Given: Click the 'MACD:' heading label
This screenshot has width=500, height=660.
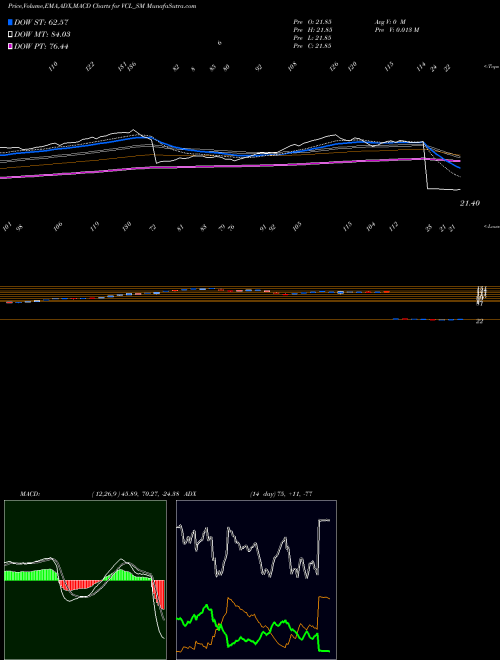Looking at the screenshot, I should coord(29,494).
